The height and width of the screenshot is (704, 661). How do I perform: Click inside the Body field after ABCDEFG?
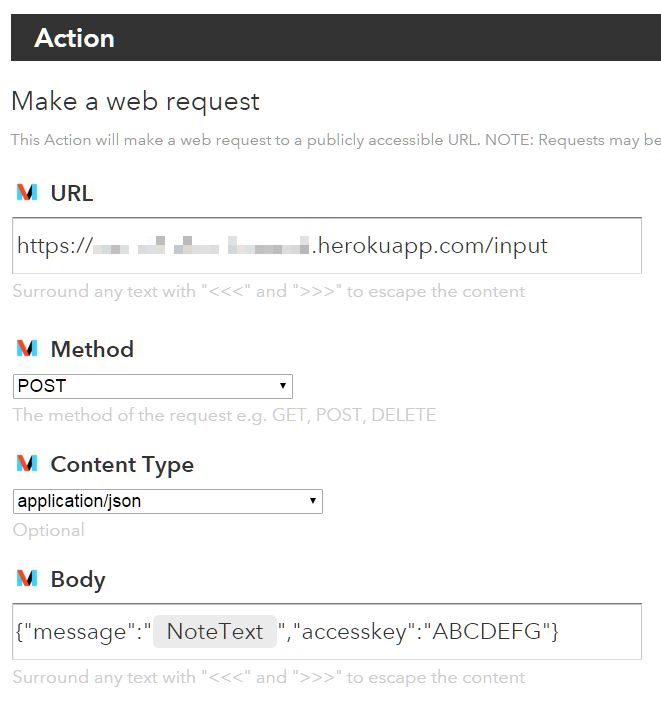pos(600,632)
